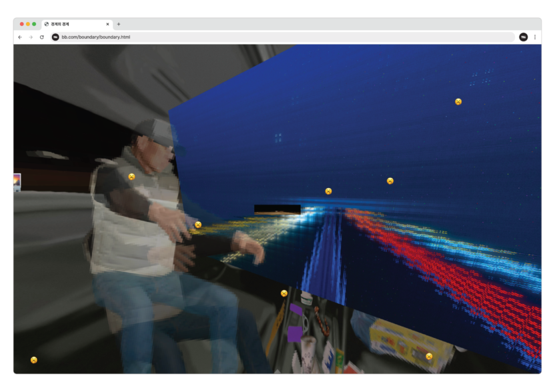Screen dimensions: 555x392
Task: Open a new browser tab
Action: (119, 24)
